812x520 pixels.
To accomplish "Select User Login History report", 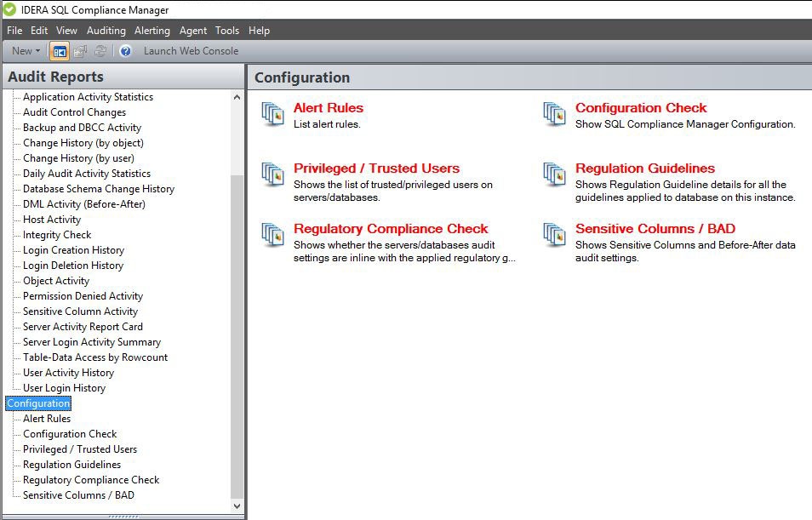I will [x=64, y=388].
